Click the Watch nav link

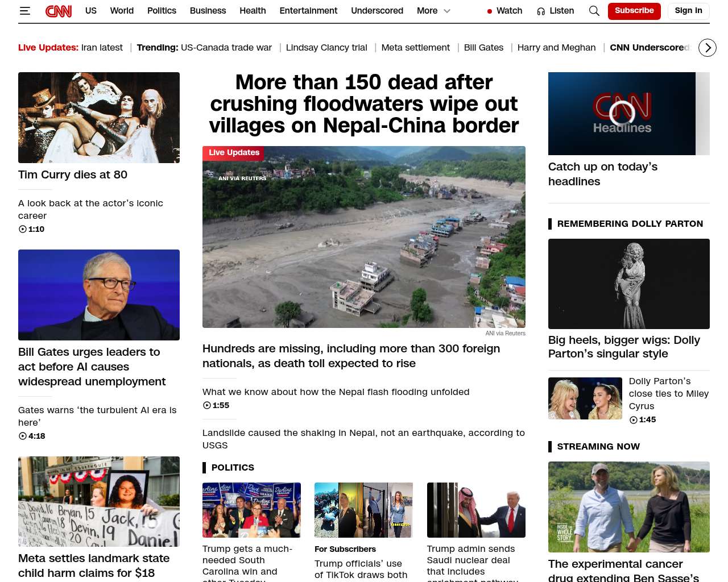(x=509, y=11)
